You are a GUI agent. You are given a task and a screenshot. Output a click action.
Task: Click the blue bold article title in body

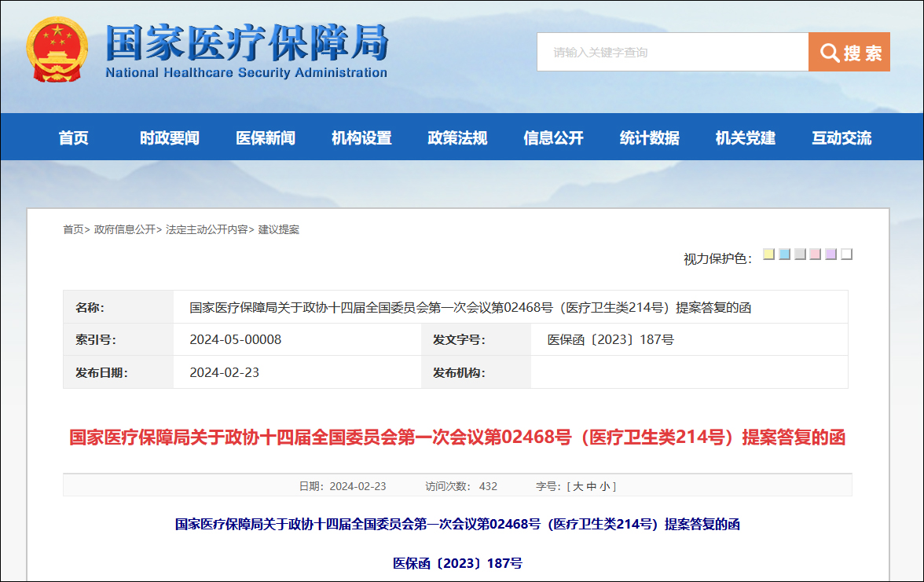coord(457,525)
